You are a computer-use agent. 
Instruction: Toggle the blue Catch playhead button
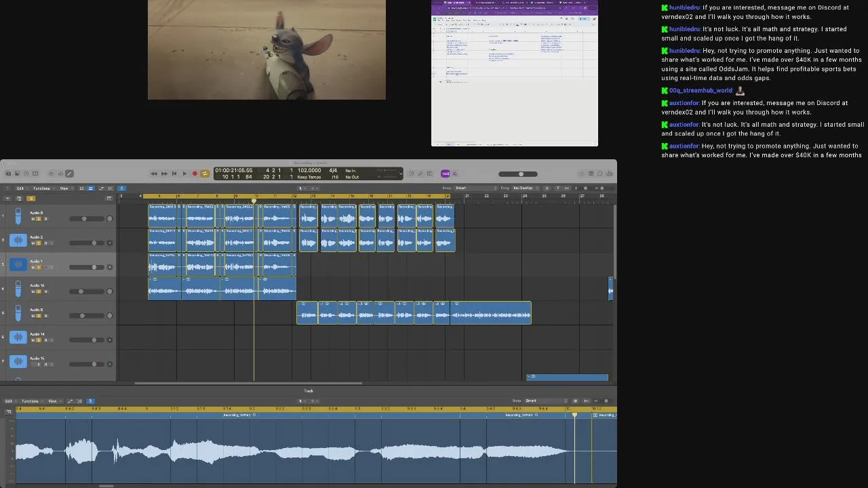click(x=122, y=188)
